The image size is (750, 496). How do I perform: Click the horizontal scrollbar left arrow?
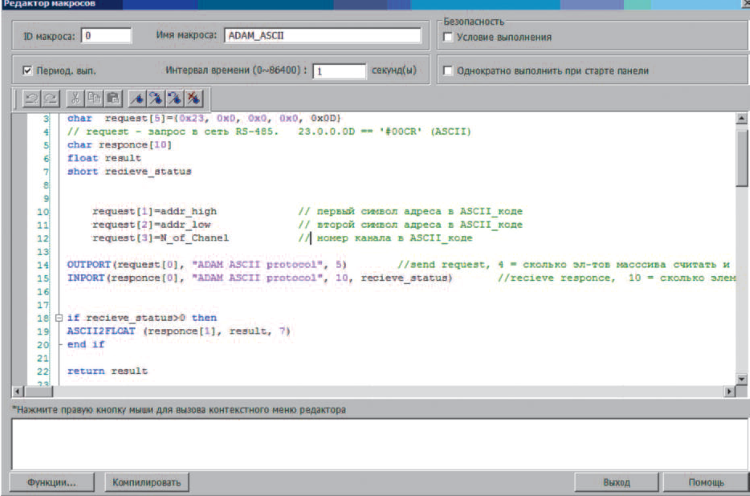coord(18,392)
